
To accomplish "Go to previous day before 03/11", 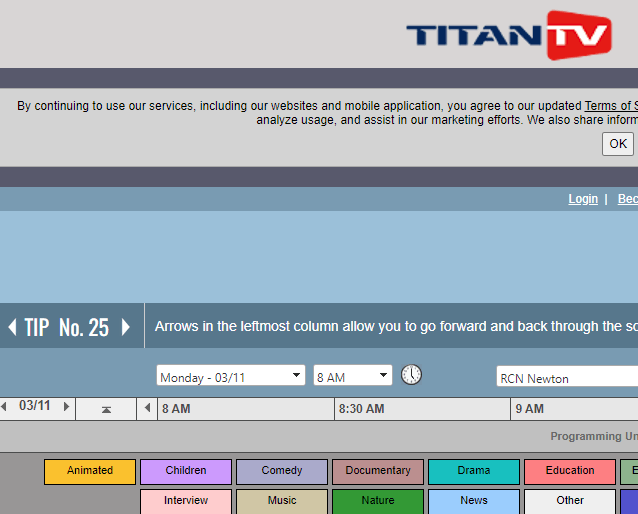I will click(x=4, y=406).
